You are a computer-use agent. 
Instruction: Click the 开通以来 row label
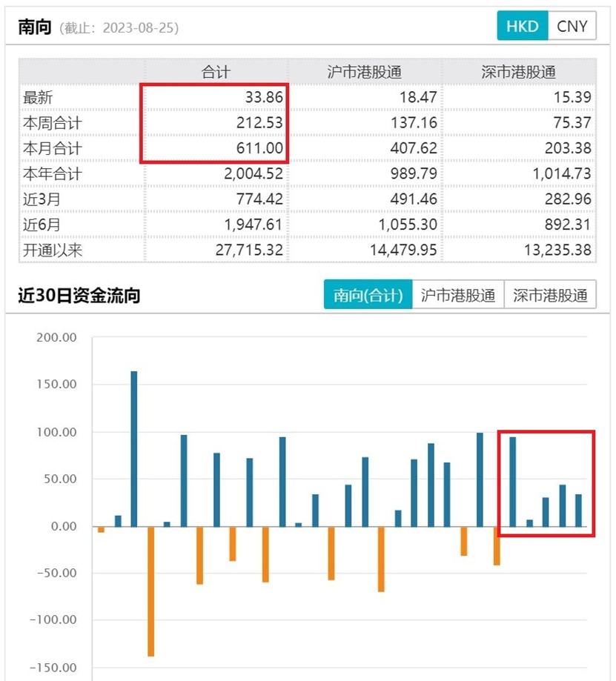click(53, 250)
